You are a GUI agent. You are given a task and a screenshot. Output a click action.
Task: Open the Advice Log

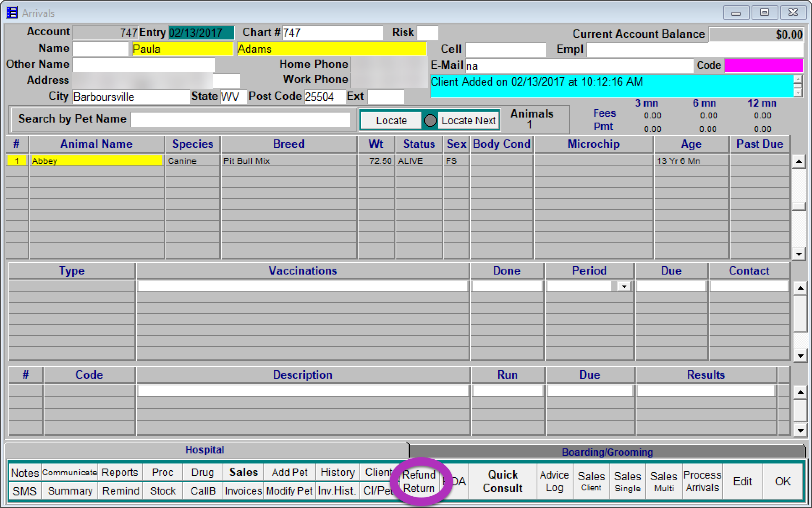[x=554, y=481]
